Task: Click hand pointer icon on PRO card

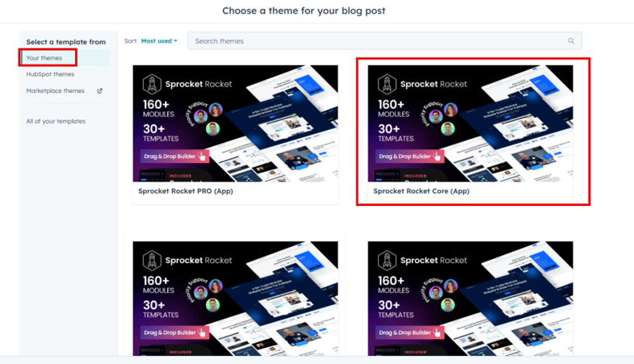Action: click(x=202, y=157)
